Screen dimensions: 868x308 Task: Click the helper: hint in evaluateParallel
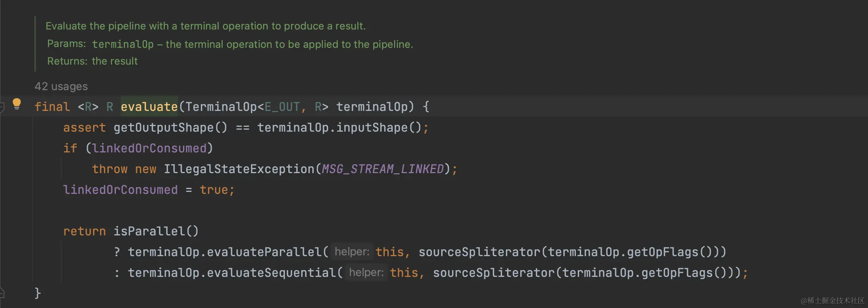coord(352,252)
